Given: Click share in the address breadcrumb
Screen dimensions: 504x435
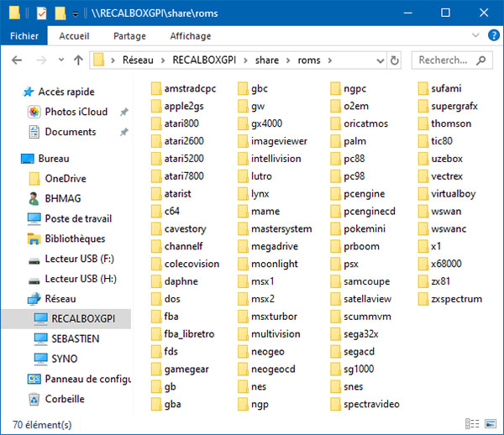Looking at the screenshot, I should pos(267,60).
